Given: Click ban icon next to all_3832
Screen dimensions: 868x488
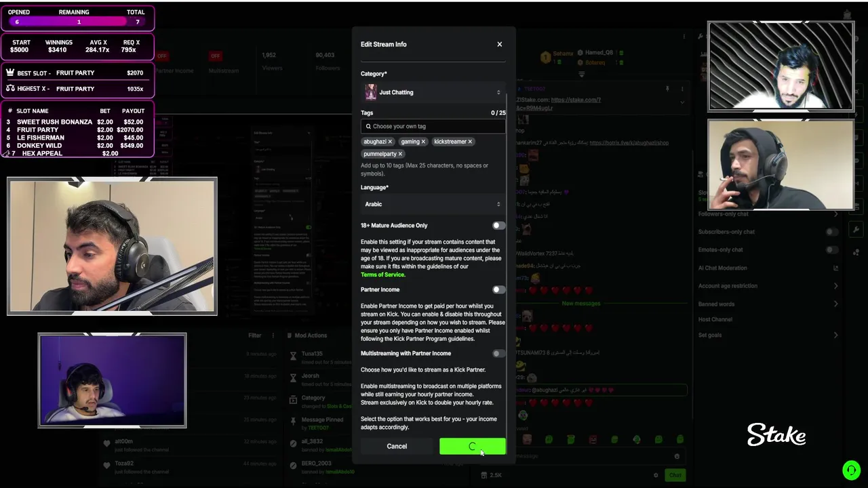Looking at the screenshot, I should (x=293, y=445).
